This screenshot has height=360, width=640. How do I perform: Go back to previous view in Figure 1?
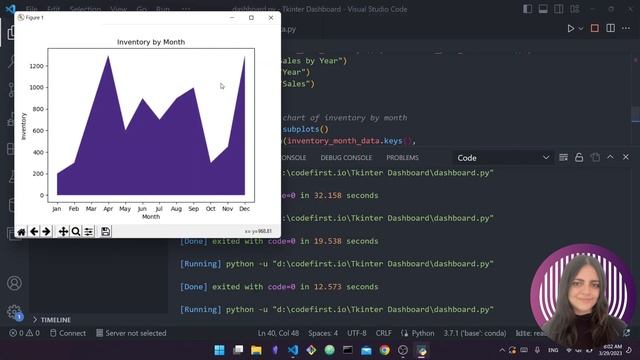[34, 232]
